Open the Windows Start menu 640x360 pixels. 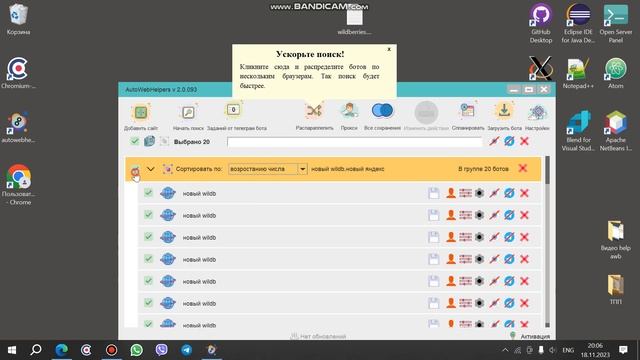click(x=12, y=350)
